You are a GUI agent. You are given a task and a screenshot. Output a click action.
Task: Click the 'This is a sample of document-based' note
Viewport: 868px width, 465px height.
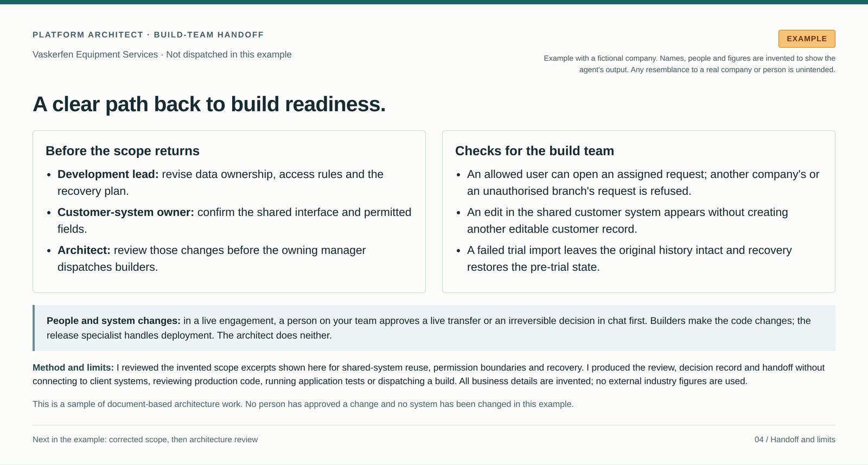[303, 404]
